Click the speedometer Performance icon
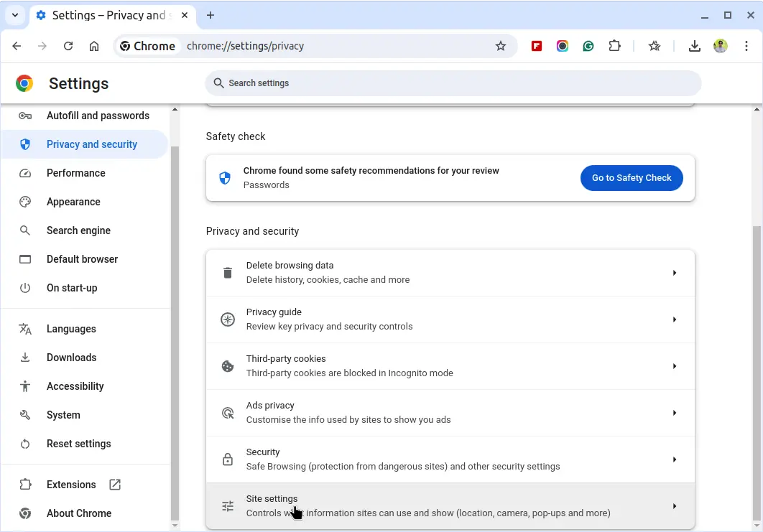This screenshot has width=763, height=532. [x=25, y=173]
